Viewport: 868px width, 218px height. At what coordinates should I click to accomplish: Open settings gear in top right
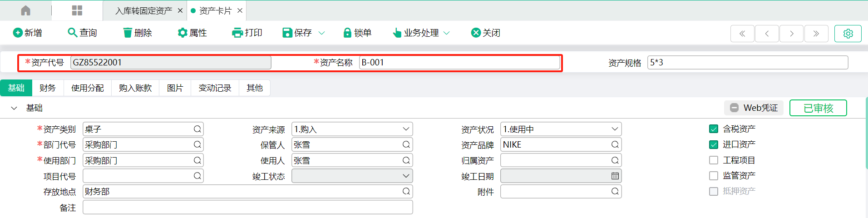click(x=848, y=34)
